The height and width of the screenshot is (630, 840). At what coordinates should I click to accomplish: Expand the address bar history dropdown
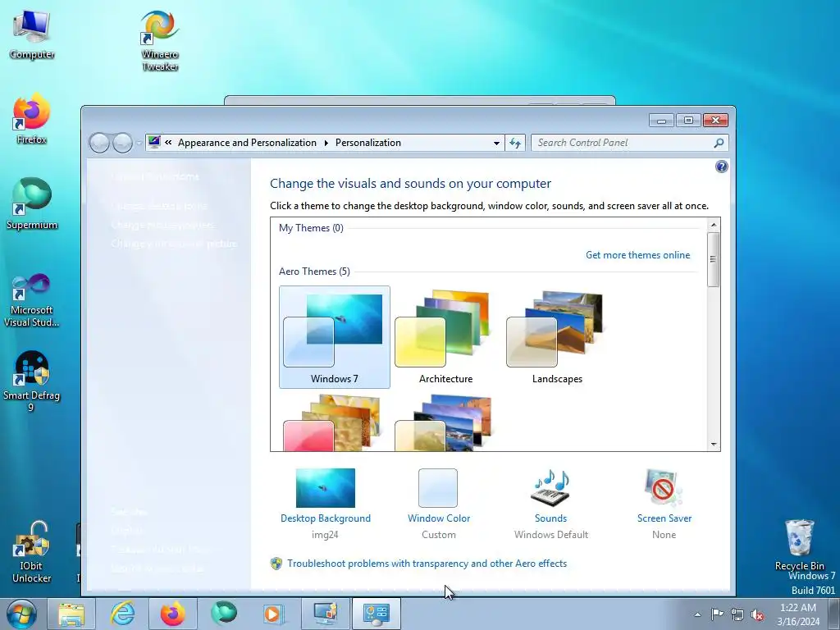pos(496,143)
